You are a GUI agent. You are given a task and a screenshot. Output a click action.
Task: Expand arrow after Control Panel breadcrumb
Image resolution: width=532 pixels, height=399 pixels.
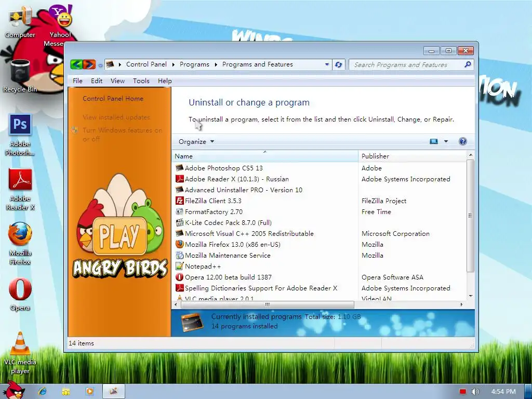pos(174,65)
